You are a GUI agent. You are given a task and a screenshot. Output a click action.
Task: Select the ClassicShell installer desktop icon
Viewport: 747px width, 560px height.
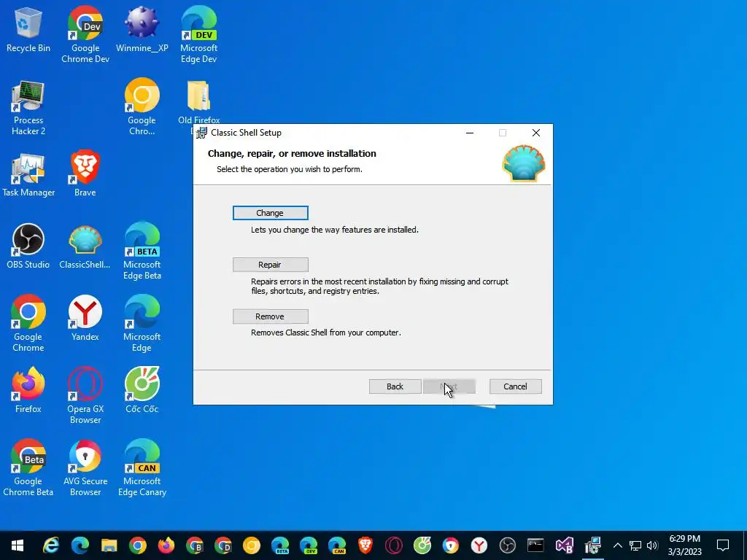pyautogui.click(x=85, y=246)
